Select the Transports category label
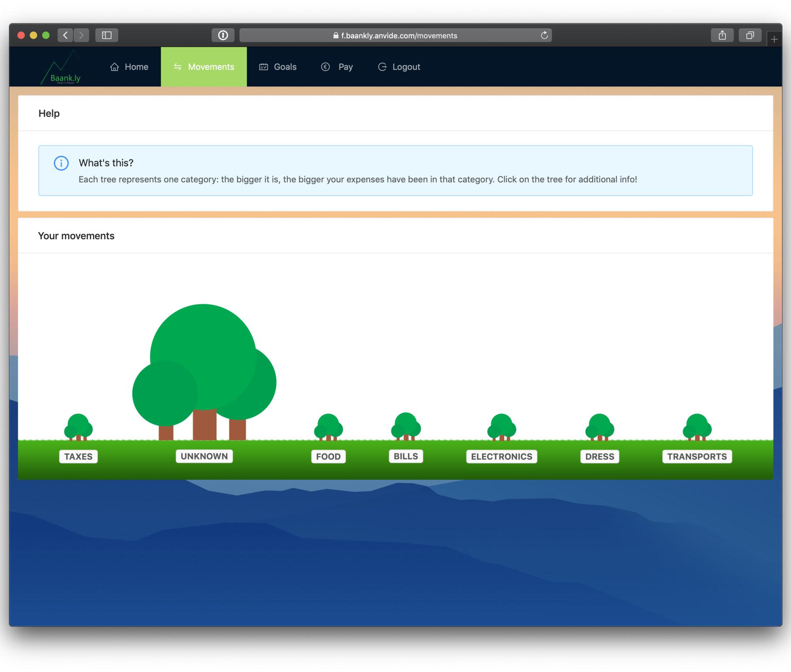791x672 pixels. pos(697,457)
